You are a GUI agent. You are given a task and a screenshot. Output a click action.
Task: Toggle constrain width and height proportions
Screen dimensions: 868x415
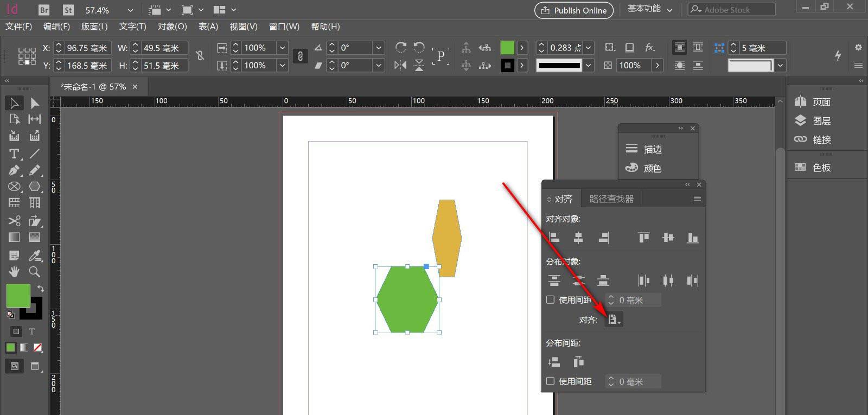click(x=200, y=56)
